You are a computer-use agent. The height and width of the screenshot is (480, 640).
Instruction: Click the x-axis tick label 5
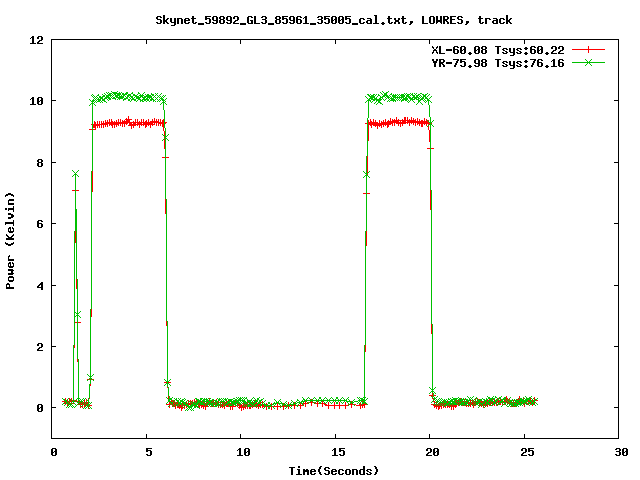[148, 452]
